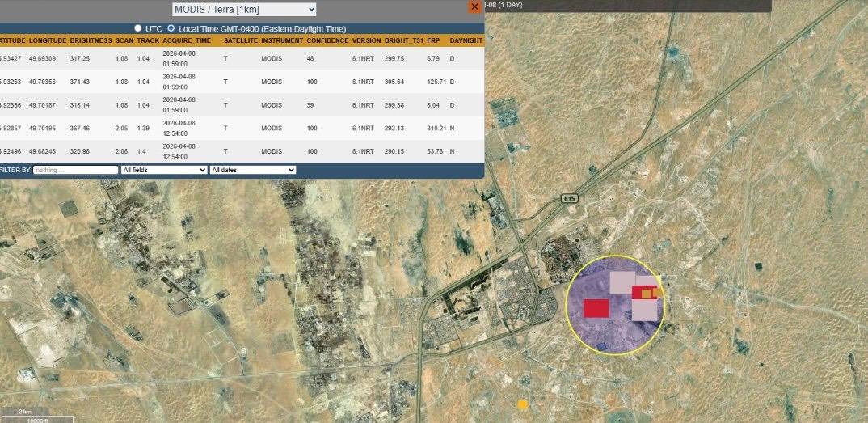The width and height of the screenshot is (868, 423).
Task: Open the MODIS / Terra [1km] dropdown
Action: [244, 10]
